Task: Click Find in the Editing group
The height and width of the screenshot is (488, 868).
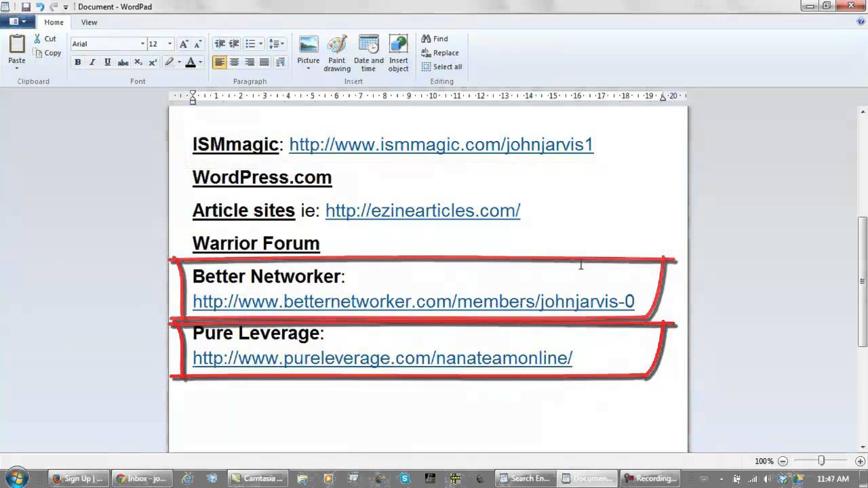Action: click(x=435, y=39)
